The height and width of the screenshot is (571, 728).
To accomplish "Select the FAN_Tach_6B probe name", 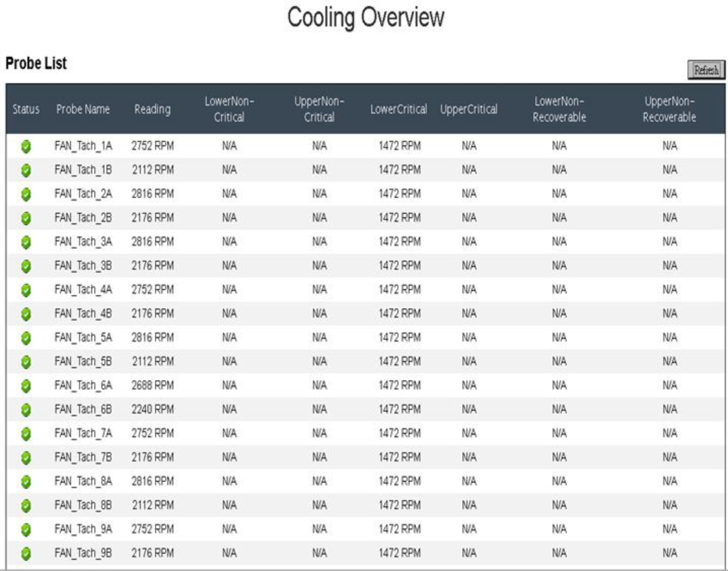I will pos(83,409).
